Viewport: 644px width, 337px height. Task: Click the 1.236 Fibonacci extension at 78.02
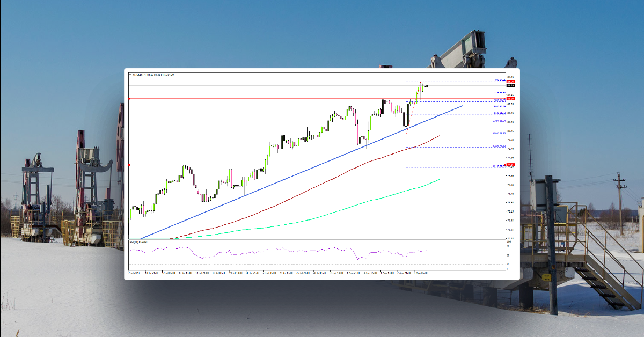point(499,146)
